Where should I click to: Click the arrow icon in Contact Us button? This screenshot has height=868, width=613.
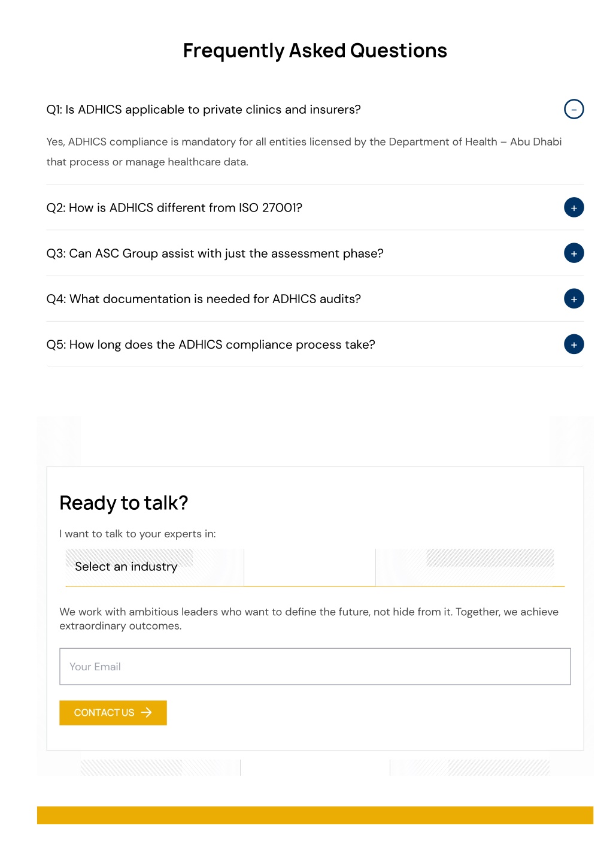(147, 712)
